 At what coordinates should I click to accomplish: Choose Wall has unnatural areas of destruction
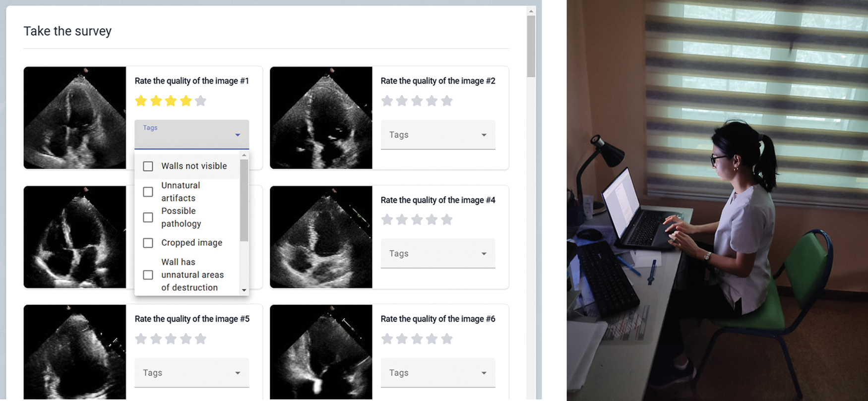coord(148,275)
